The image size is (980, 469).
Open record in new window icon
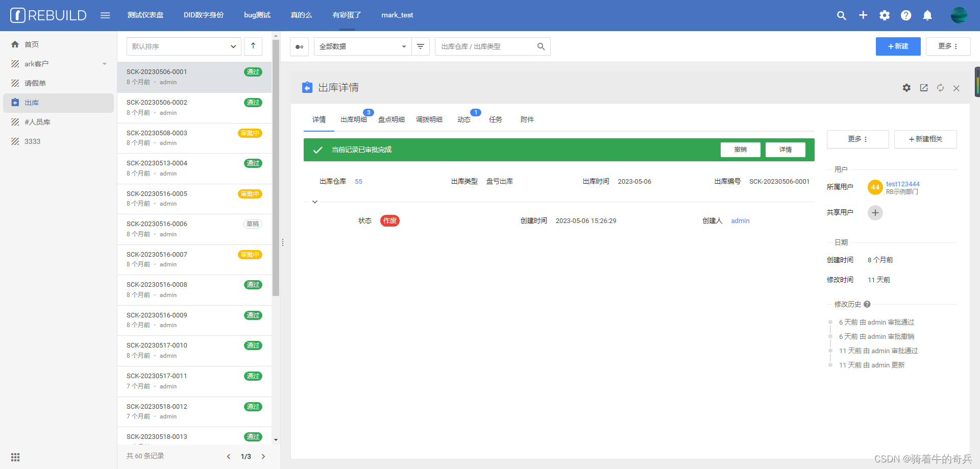point(924,88)
